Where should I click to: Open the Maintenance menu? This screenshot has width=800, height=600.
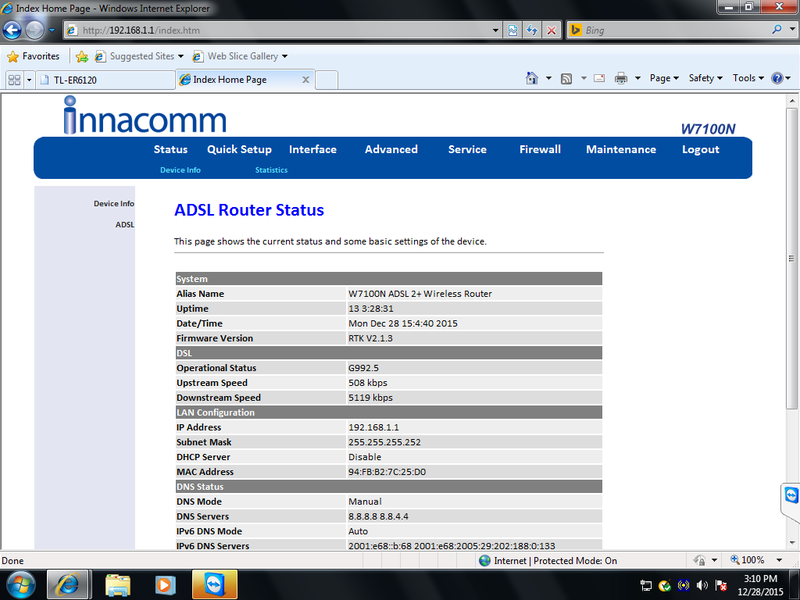(621, 149)
